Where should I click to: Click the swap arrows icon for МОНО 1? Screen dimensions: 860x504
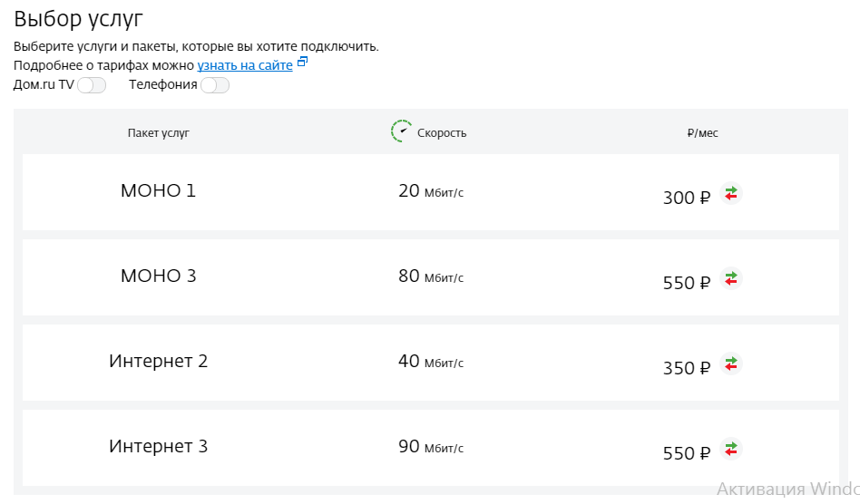point(731,193)
